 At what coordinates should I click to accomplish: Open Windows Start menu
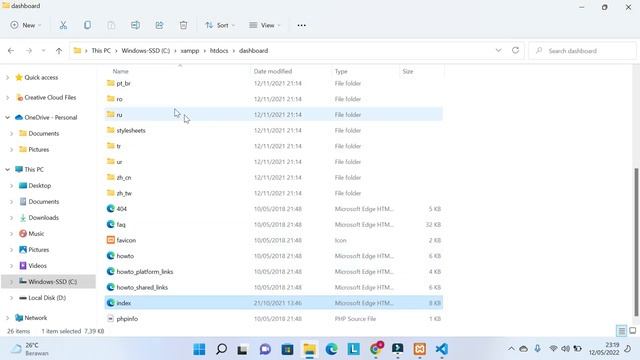(199, 349)
